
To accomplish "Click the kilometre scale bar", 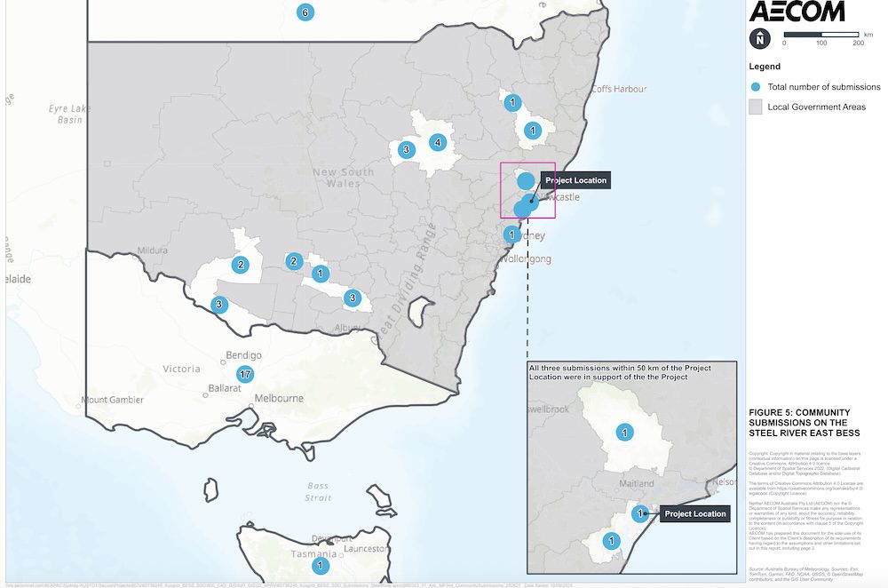I will click(x=821, y=35).
